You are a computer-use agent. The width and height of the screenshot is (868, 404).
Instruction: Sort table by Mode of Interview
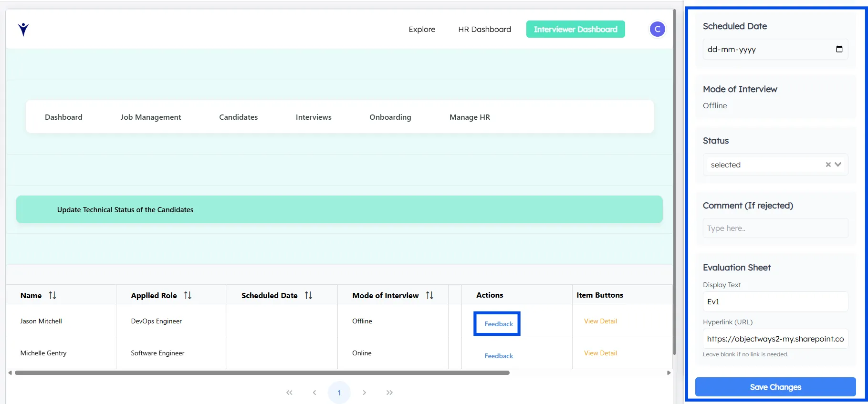pos(429,295)
